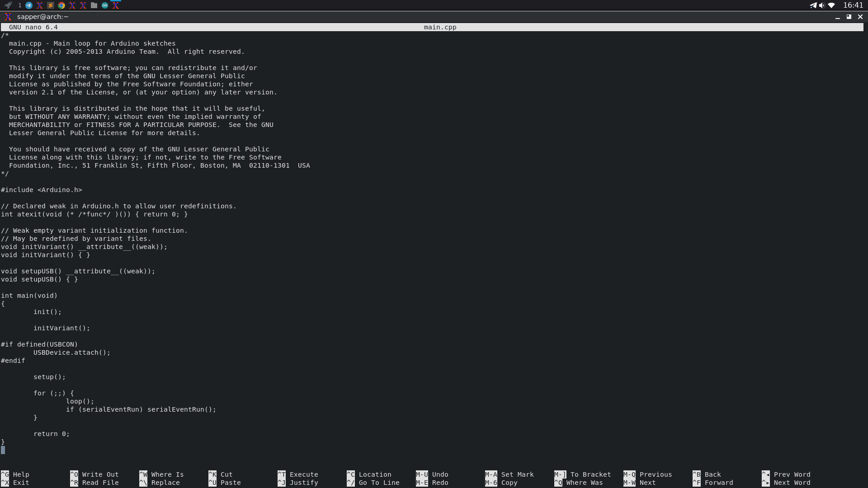Open the rocket application launcher
The width and height of the screenshot is (868, 488).
tap(8, 5)
